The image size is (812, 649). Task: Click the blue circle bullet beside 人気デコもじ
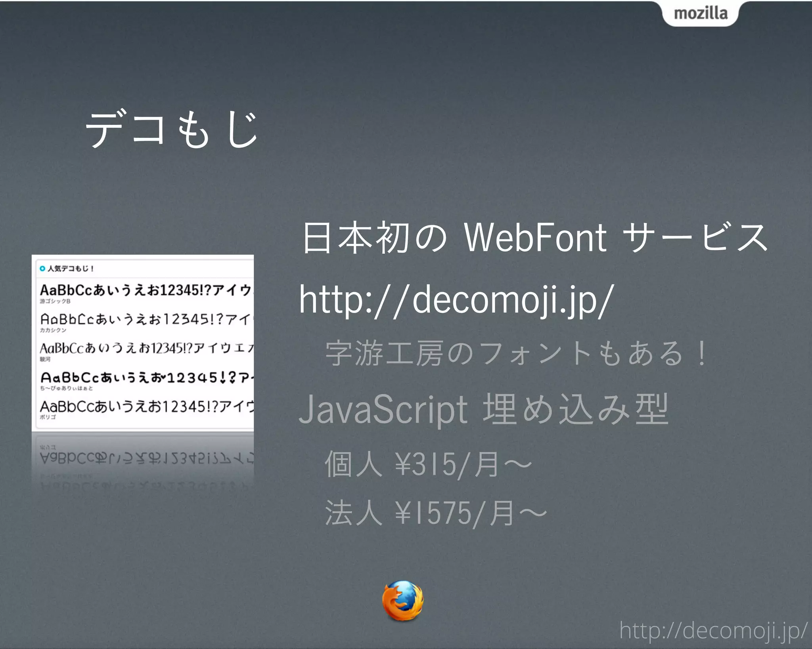pyautogui.click(x=42, y=269)
